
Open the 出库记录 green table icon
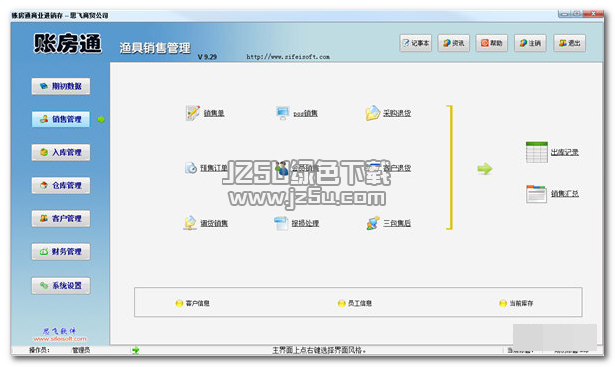pos(537,152)
